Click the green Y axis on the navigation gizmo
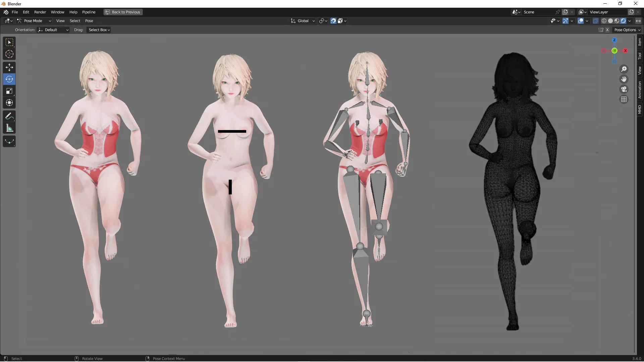Screen dimensions: 644x362 coord(614,51)
